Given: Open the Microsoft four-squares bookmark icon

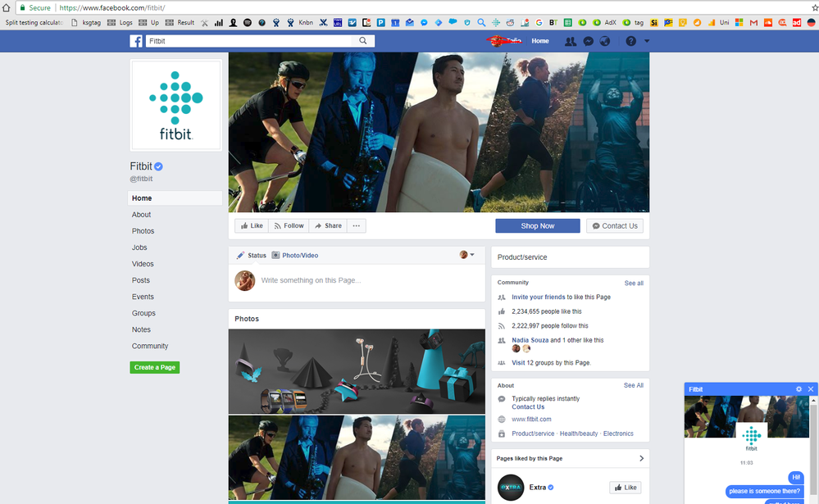Looking at the screenshot, I should coord(739,22).
